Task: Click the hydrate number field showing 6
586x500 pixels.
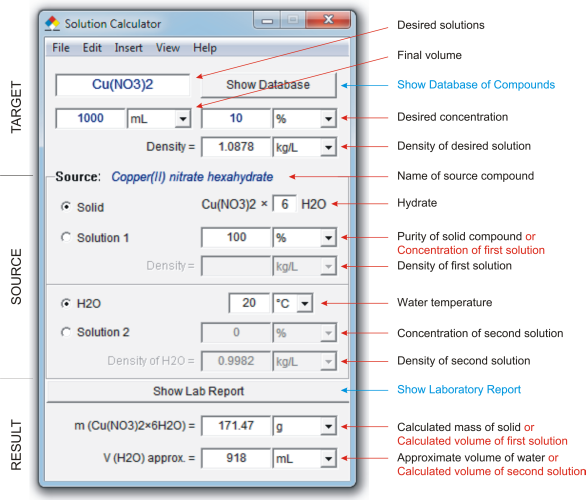Action: [285, 204]
